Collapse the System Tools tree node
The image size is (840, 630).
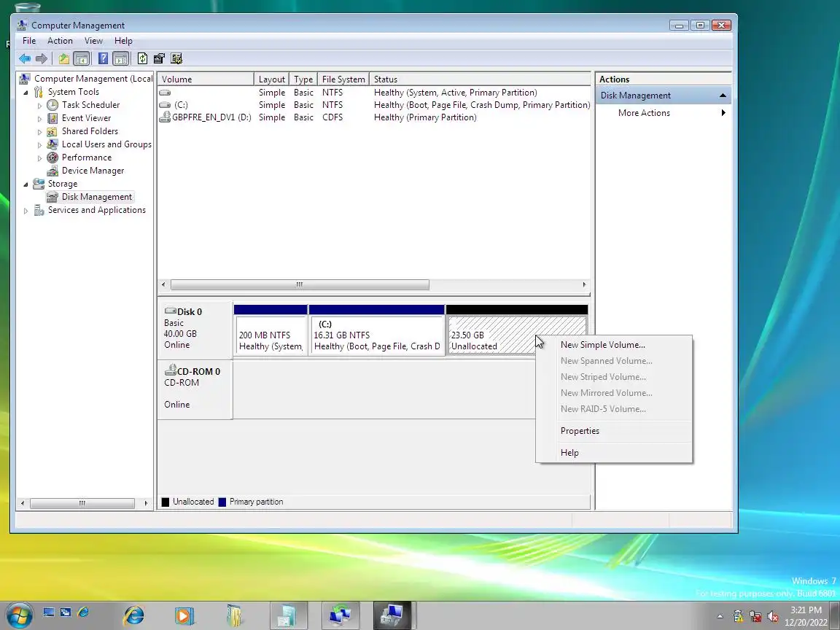click(26, 92)
